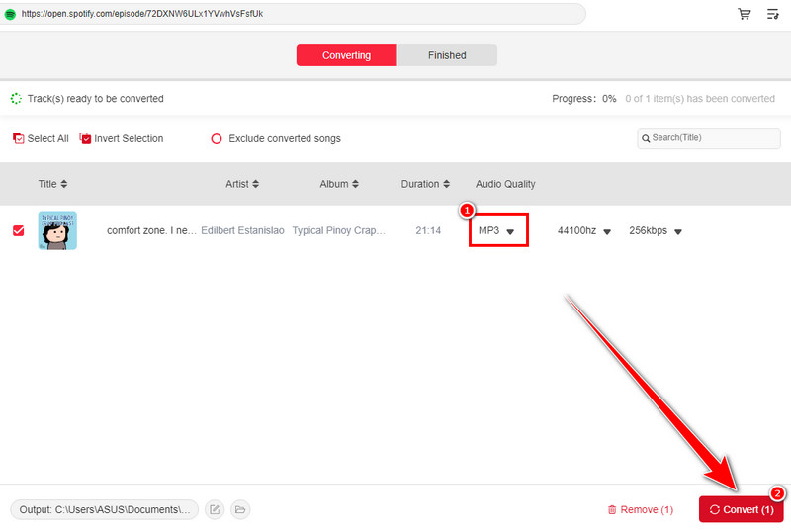
Task: Select the Converting tab
Action: tap(346, 55)
